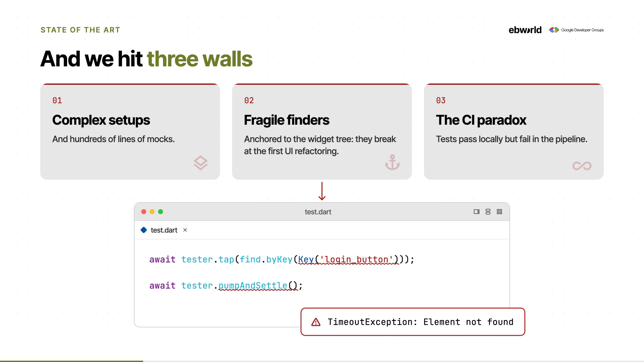Screen dimensions: 644x362
Task: Click the Google Developer Groups logo
Action: click(x=576, y=30)
